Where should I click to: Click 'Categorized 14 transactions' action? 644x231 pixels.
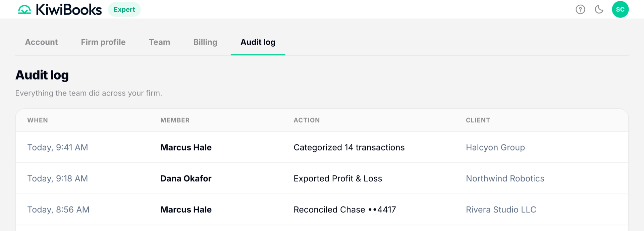(x=349, y=147)
